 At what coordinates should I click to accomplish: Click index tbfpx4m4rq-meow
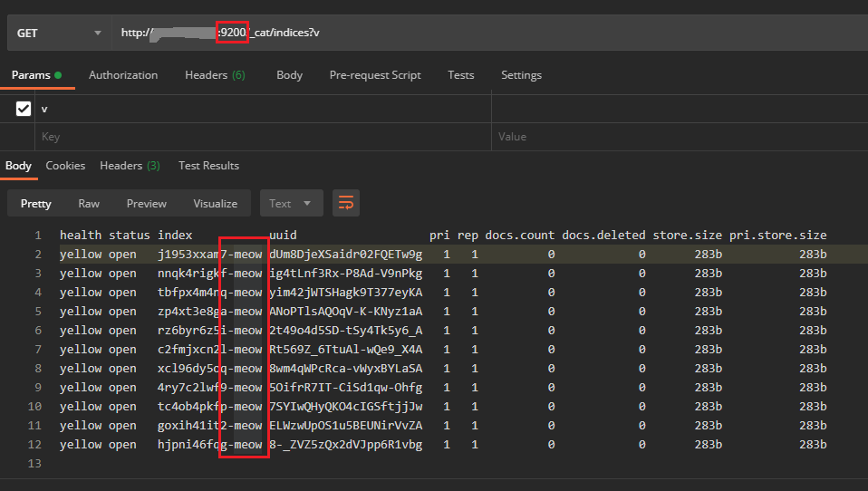coord(210,293)
